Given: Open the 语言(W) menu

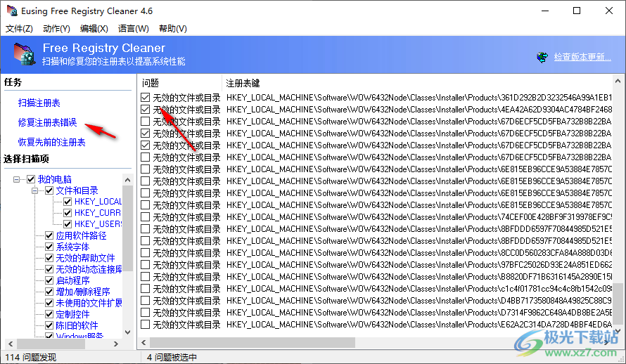Looking at the screenshot, I should 134,29.
